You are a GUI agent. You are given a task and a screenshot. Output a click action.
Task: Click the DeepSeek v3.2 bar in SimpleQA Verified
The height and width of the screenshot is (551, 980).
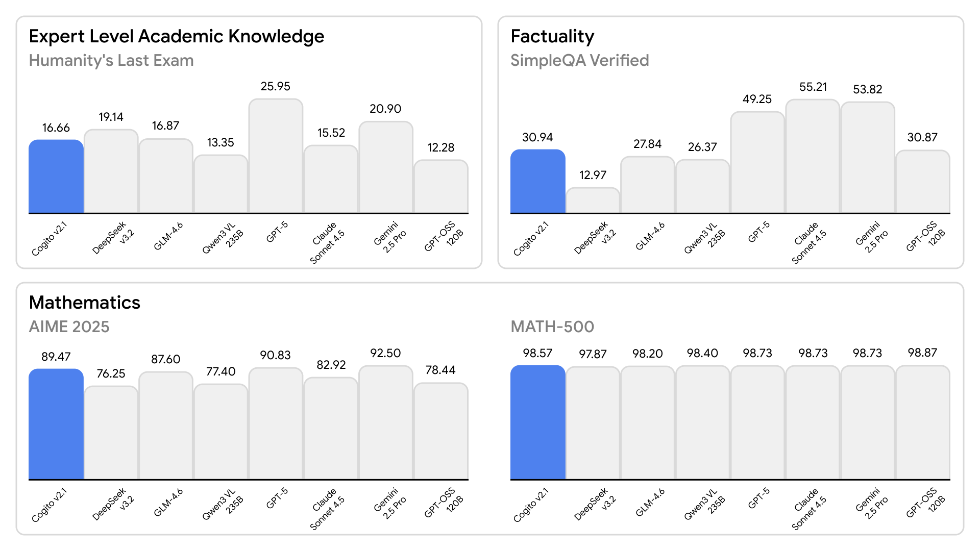click(593, 201)
